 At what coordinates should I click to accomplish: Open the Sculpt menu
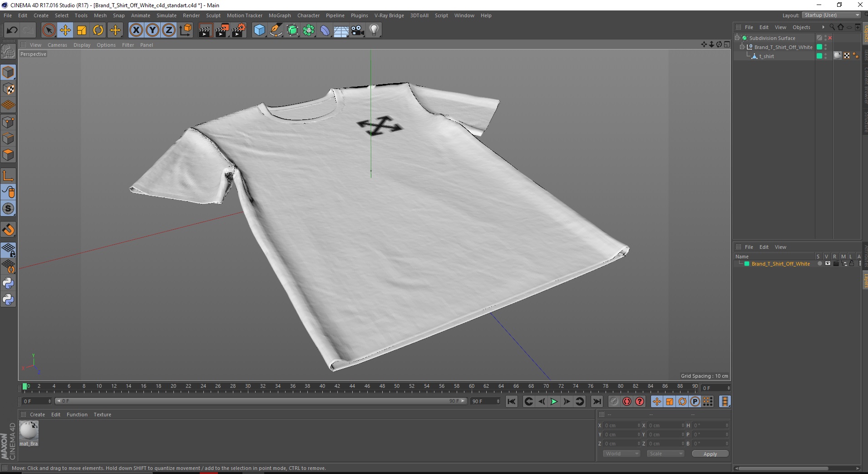(213, 15)
